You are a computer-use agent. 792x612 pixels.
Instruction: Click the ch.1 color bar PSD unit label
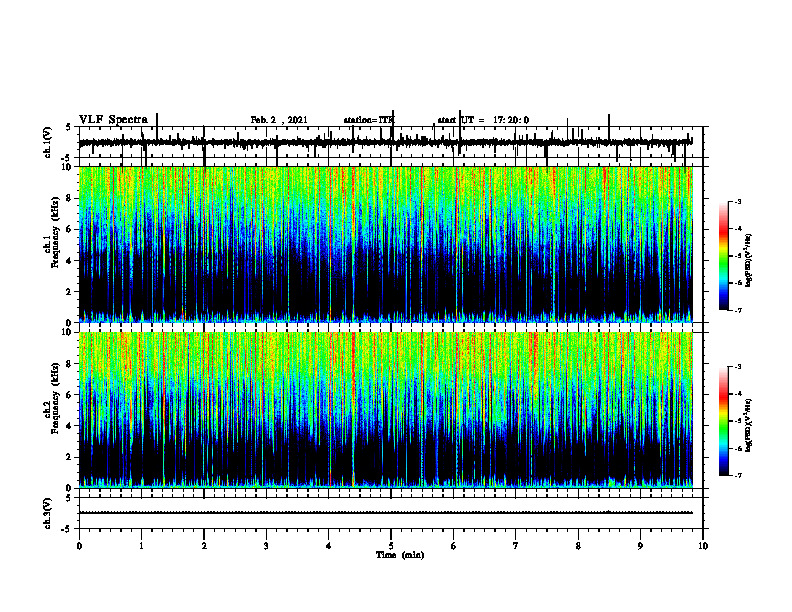[x=749, y=261]
